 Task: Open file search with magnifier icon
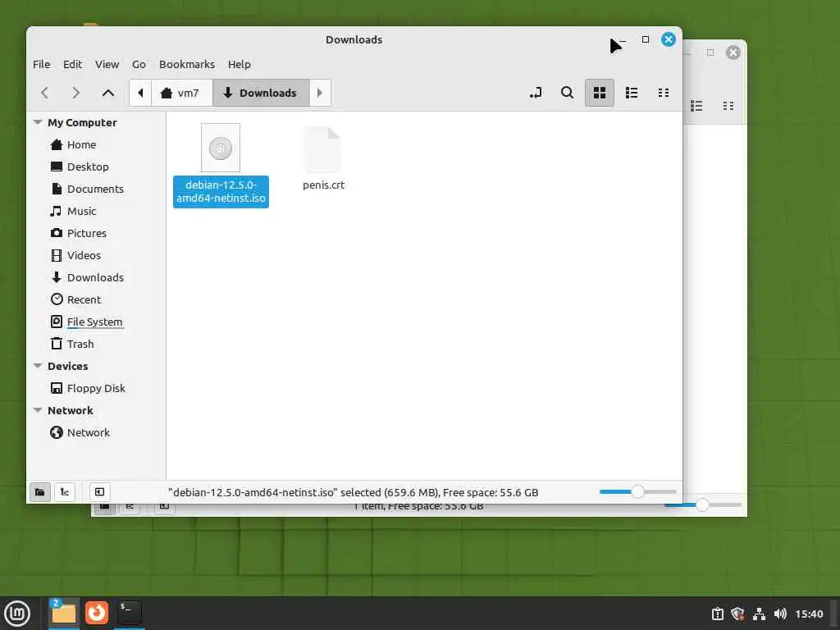pyautogui.click(x=568, y=93)
